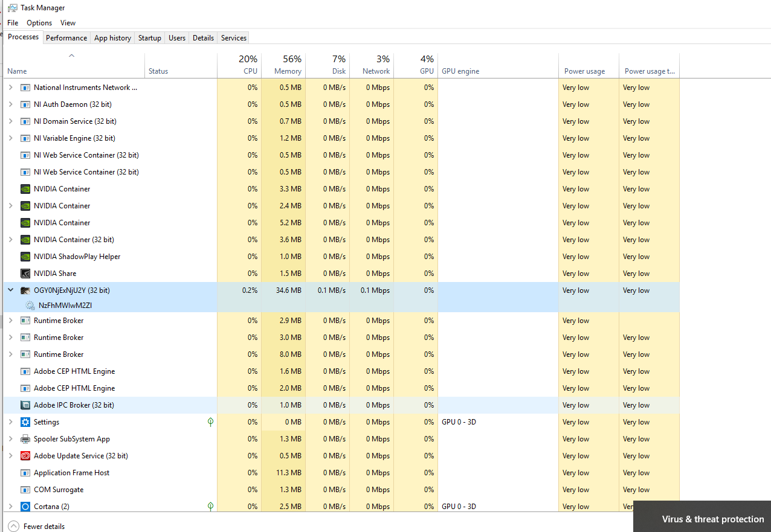Expand the NI Auth Daemon process
The height and width of the screenshot is (532, 771).
(x=10, y=104)
